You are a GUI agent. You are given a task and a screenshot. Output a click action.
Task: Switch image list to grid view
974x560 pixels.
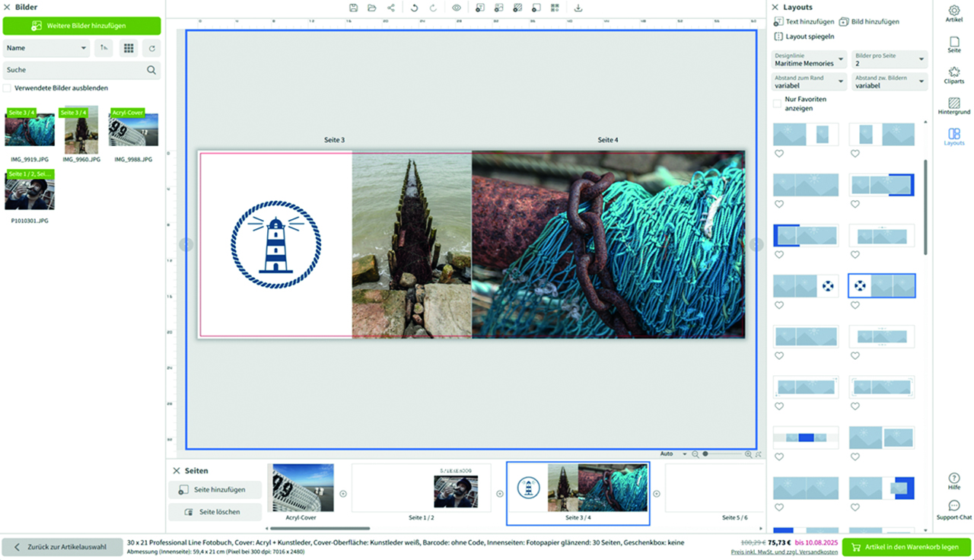(x=129, y=48)
